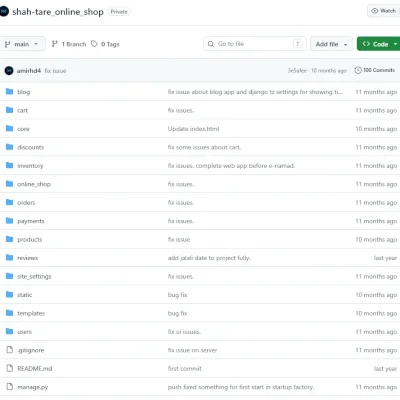This screenshot has width=400, height=400.
Task: Open the templates folder
Action: click(31, 313)
